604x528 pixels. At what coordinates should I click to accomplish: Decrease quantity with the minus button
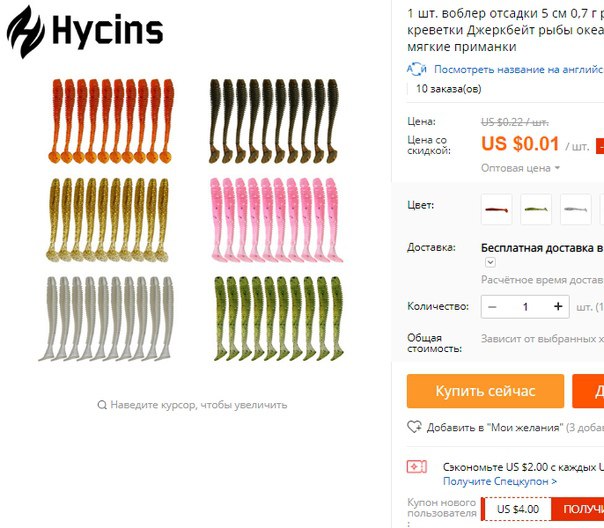click(x=492, y=307)
